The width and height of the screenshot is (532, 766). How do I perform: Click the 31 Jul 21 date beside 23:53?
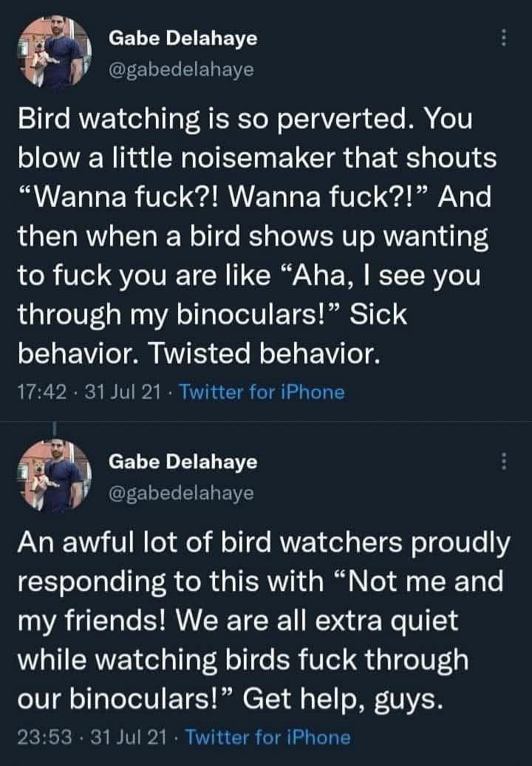(x=127, y=736)
